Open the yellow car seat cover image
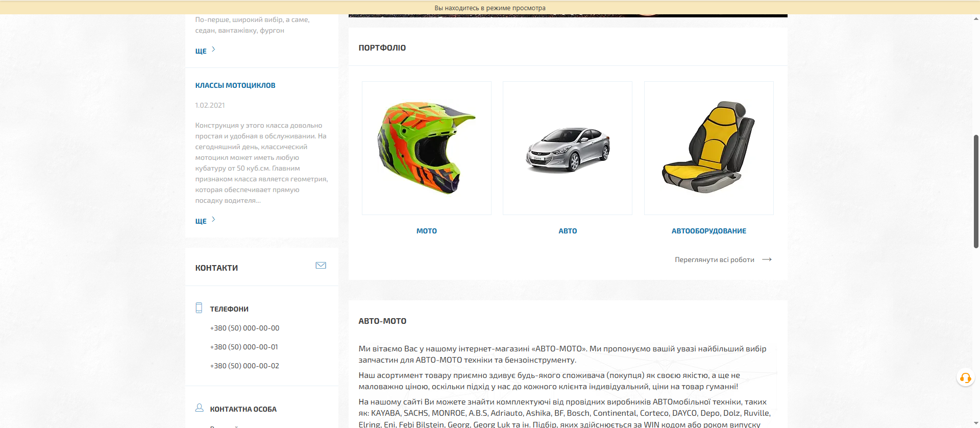 (x=708, y=148)
